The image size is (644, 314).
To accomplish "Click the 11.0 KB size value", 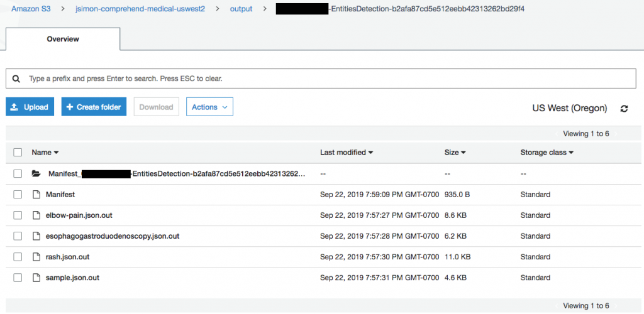I will pos(458,257).
